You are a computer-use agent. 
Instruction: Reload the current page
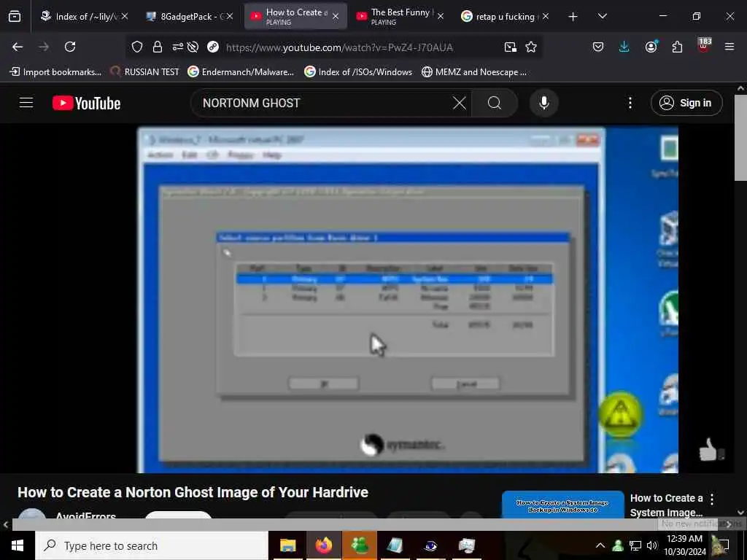[70, 47]
